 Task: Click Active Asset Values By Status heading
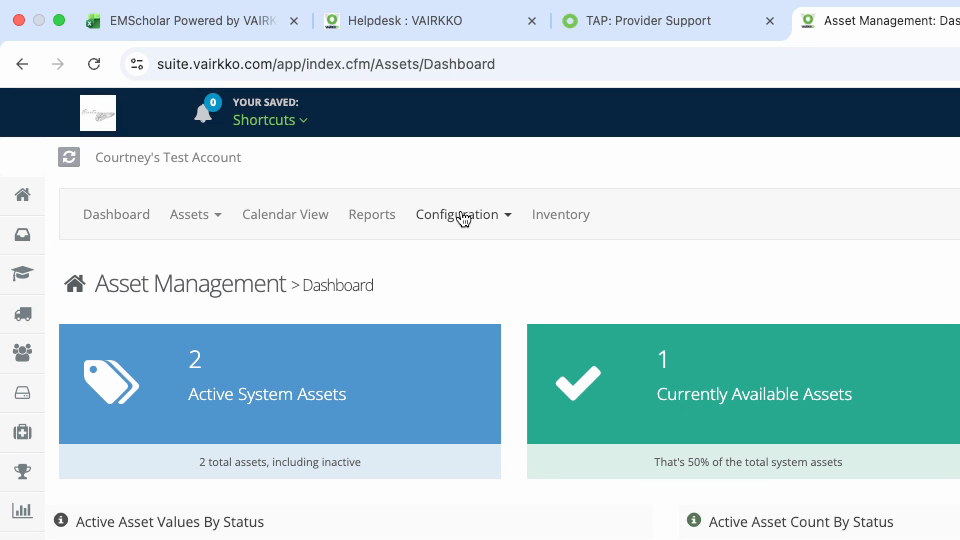pos(170,522)
